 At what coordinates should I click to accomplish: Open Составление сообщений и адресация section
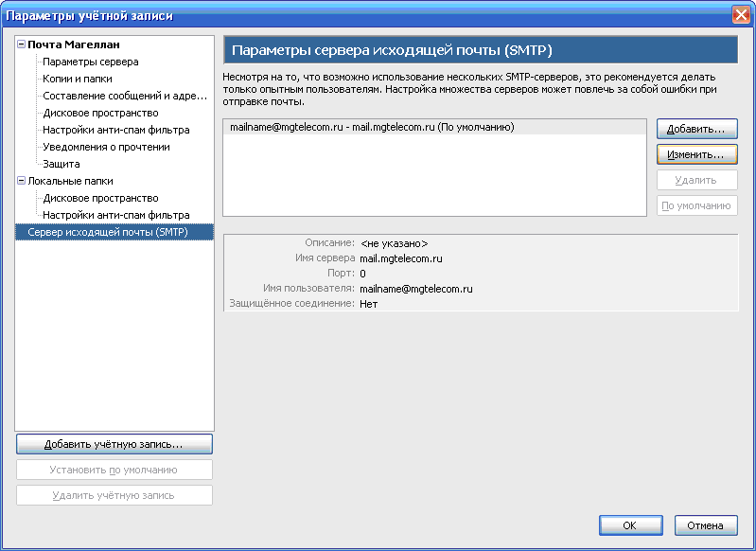coord(124,96)
